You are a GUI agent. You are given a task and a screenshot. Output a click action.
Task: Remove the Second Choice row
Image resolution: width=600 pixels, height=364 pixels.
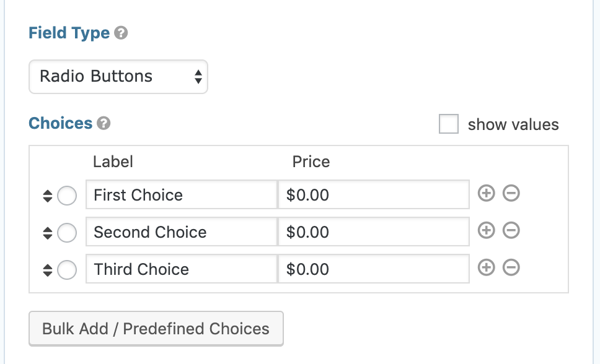point(511,230)
